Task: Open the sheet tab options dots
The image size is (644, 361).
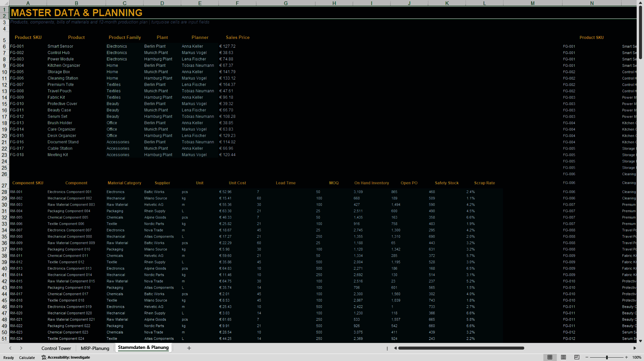Action: [x=387, y=349]
